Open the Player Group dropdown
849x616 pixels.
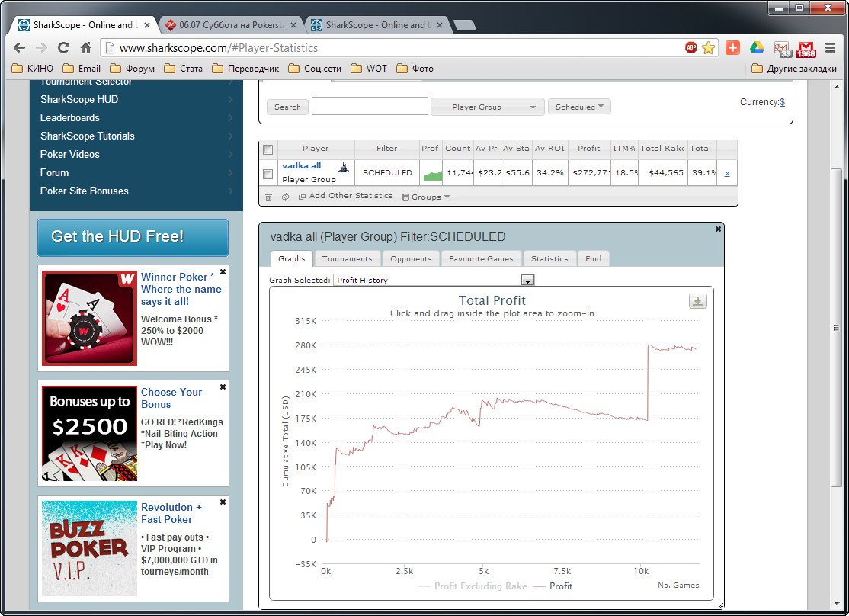click(489, 107)
